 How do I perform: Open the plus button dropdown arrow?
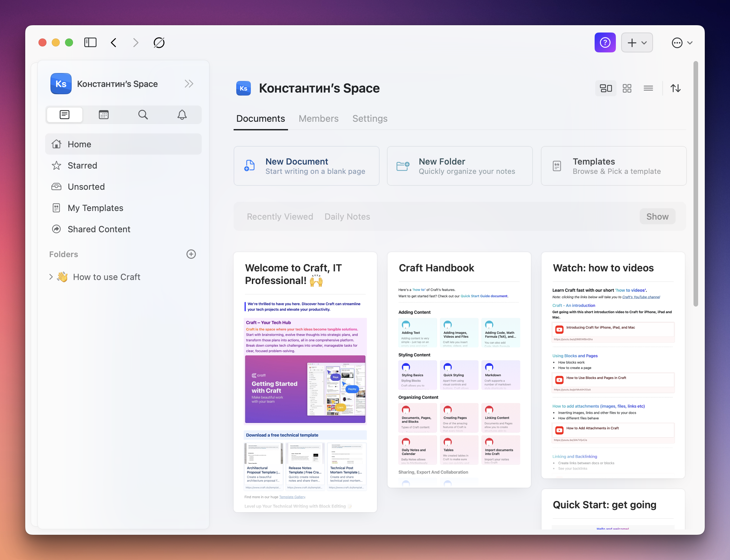pyautogui.click(x=644, y=43)
